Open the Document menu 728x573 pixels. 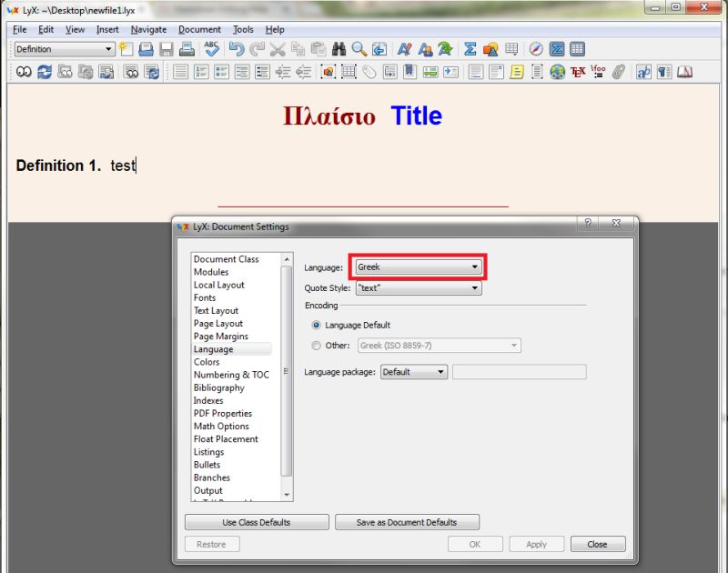point(199,29)
